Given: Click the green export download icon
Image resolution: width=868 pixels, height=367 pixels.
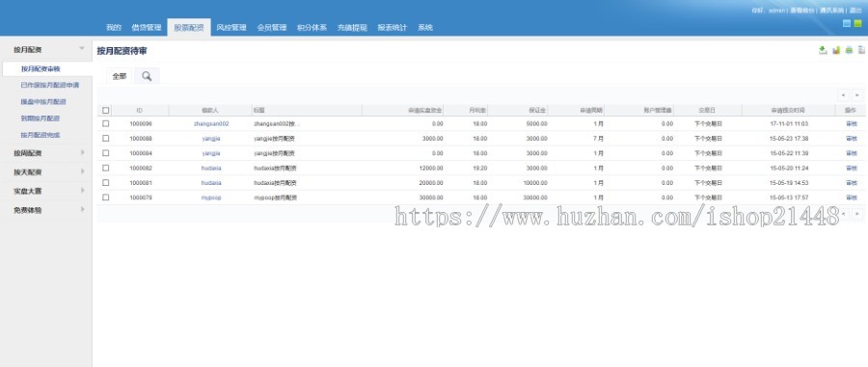Looking at the screenshot, I should 823,50.
